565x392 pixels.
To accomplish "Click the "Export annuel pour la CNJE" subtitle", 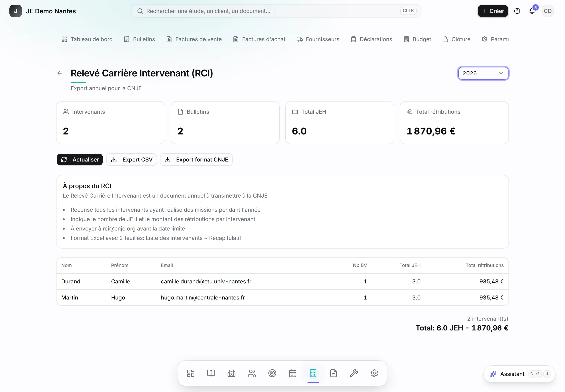I will point(106,88).
